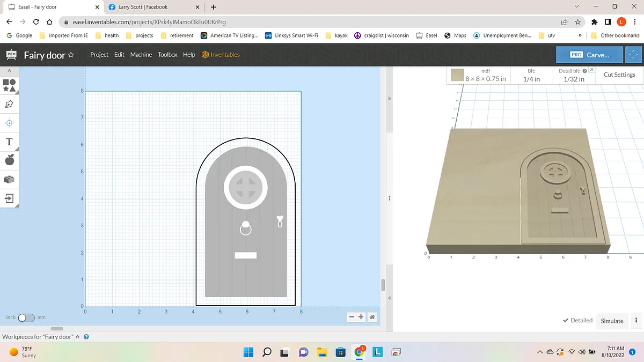Select the Pen tool
Screen dimensions: 644x362
(9, 104)
